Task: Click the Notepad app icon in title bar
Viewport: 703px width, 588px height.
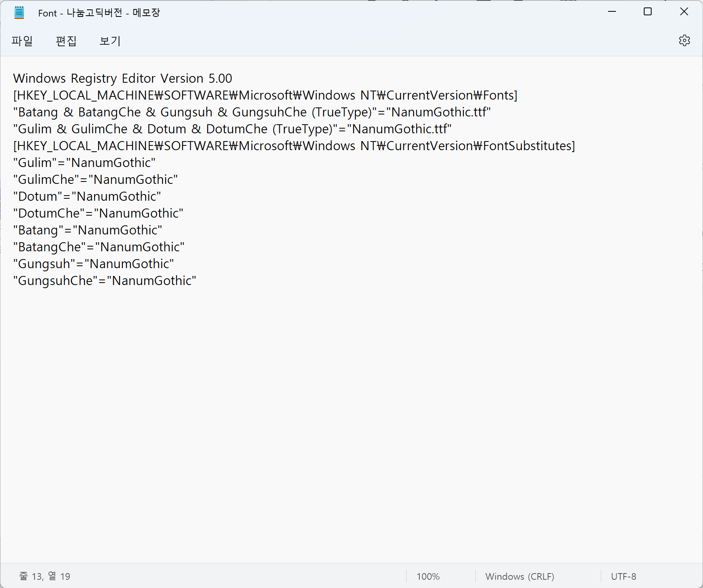Action: (x=19, y=13)
